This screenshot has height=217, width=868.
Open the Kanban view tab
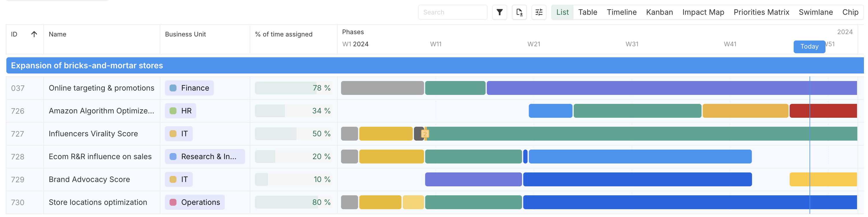coord(659,12)
